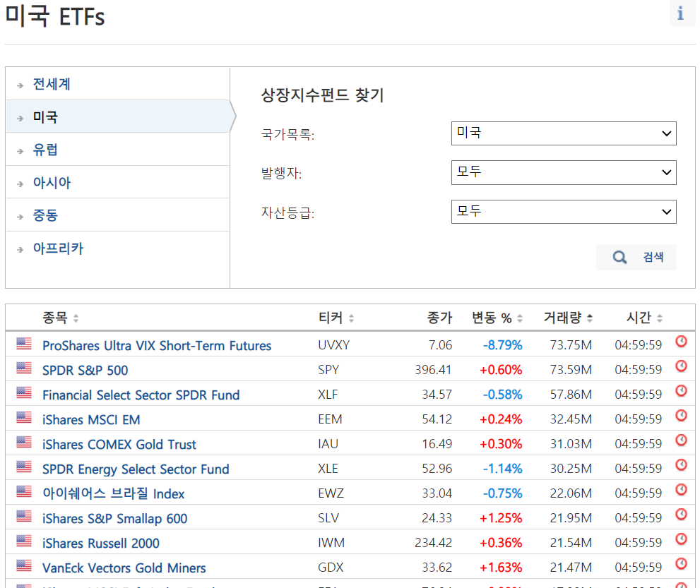The height and width of the screenshot is (588, 700).
Task: Select 아프리카 in the region sidebar
Action: coord(58,248)
